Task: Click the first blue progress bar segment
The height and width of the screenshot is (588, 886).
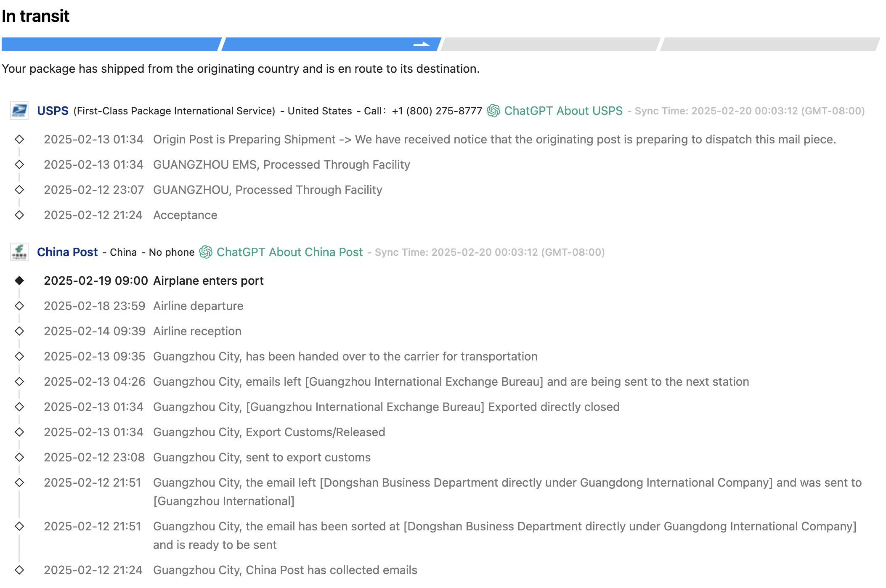Action: pyautogui.click(x=111, y=44)
